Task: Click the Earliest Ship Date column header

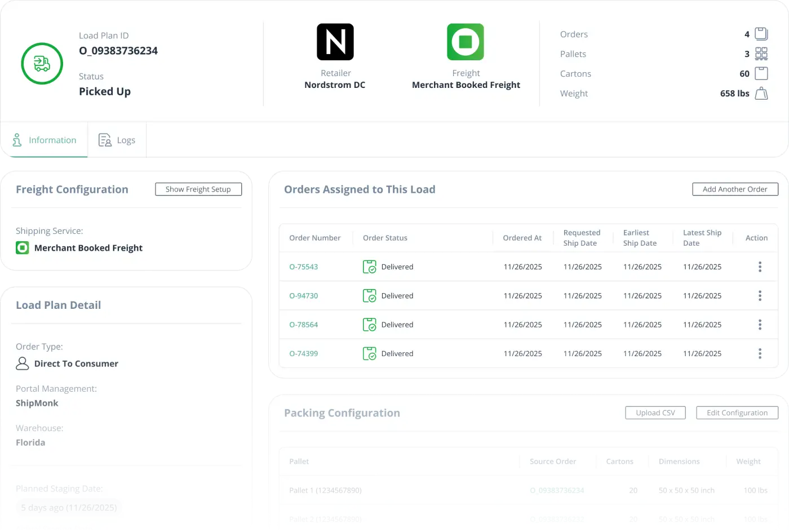Action: [x=640, y=238]
